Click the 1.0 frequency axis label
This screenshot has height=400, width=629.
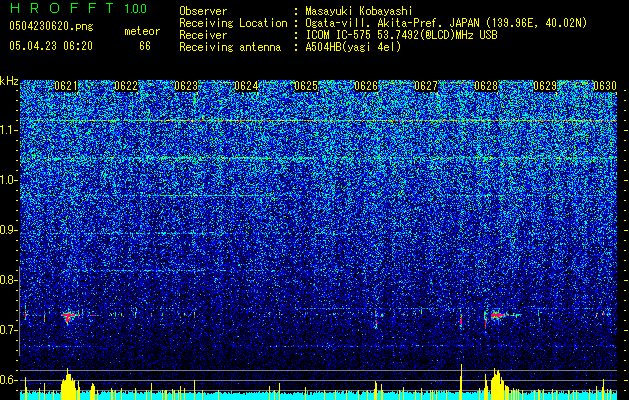pyautogui.click(x=9, y=180)
